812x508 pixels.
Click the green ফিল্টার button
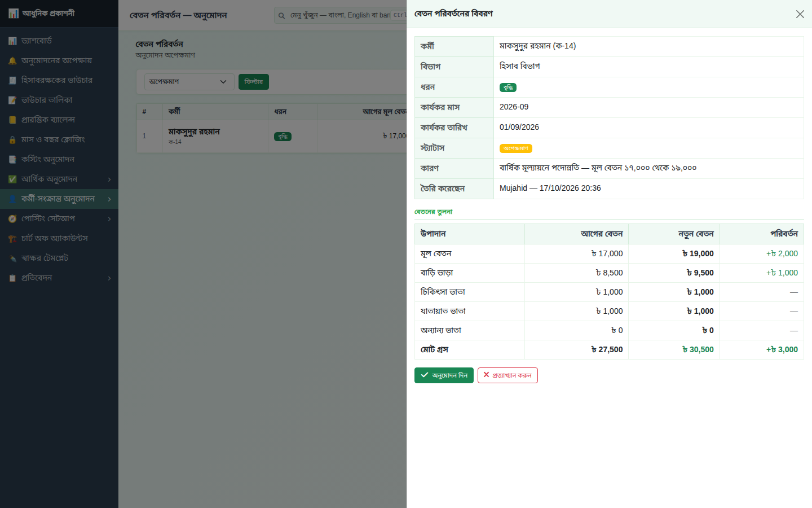(x=254, y=82)
